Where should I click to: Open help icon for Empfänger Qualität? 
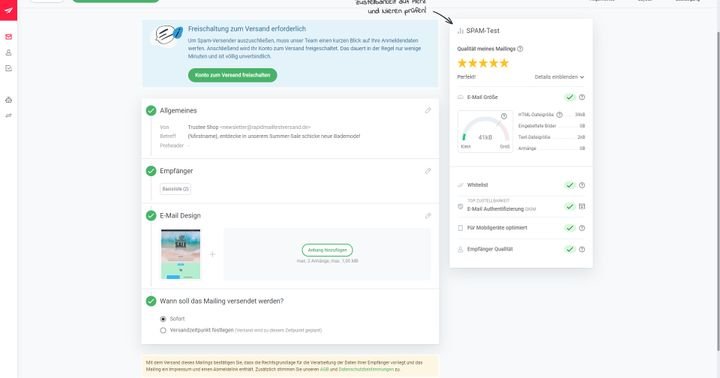point(582,249)
